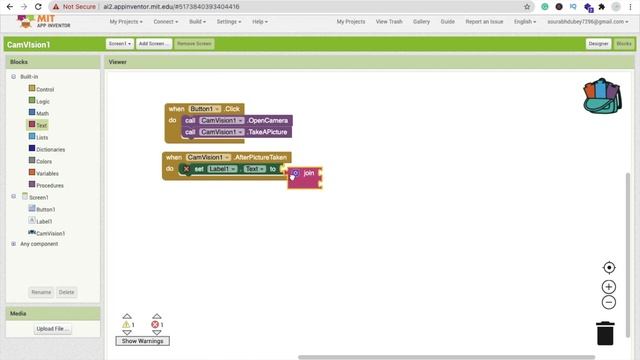Jump to previous error up arrow
The image size is (640, 360).
(157, 316)
